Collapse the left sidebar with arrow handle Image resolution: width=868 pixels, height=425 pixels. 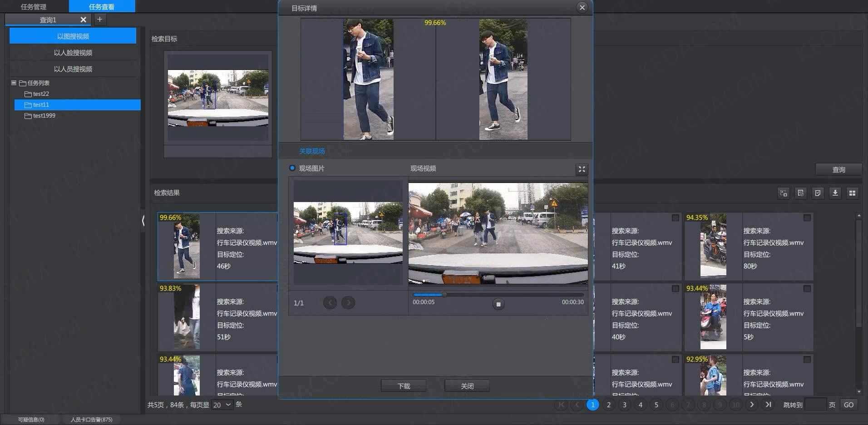[143, 221]
